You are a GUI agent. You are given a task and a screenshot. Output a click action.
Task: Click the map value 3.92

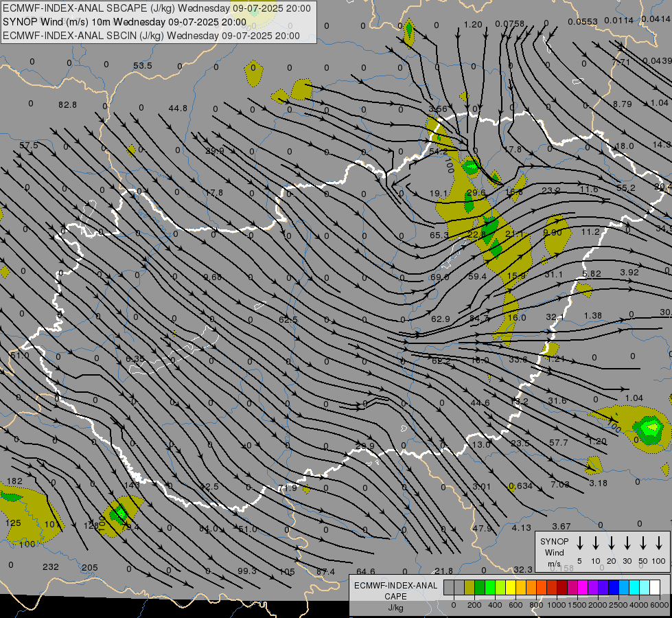click(x=629, y=273)
